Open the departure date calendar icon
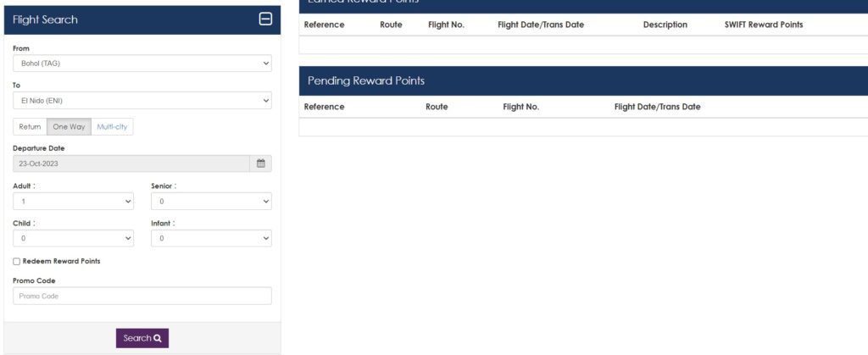The image size is (868, 355). pos(261,164)
